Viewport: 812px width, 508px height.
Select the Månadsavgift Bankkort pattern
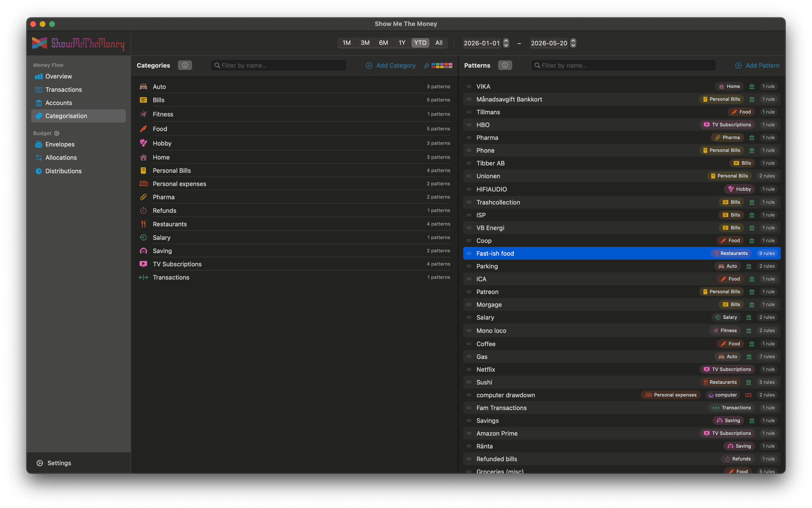tap(622, 99)
